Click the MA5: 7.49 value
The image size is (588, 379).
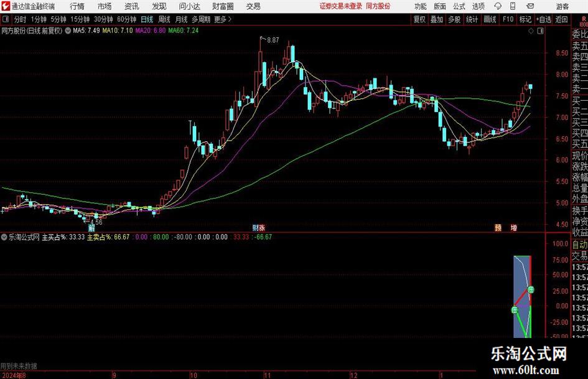[x=86, y=30]
